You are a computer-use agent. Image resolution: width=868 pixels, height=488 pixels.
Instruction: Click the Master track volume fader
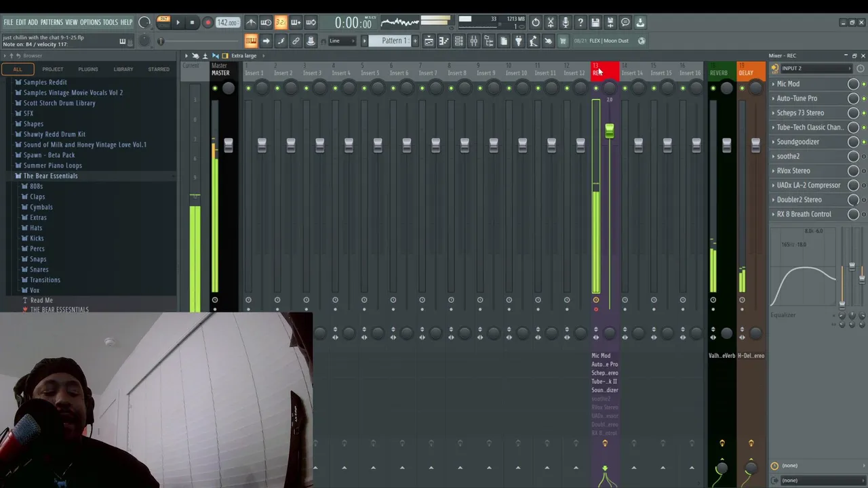click(229, 144)
